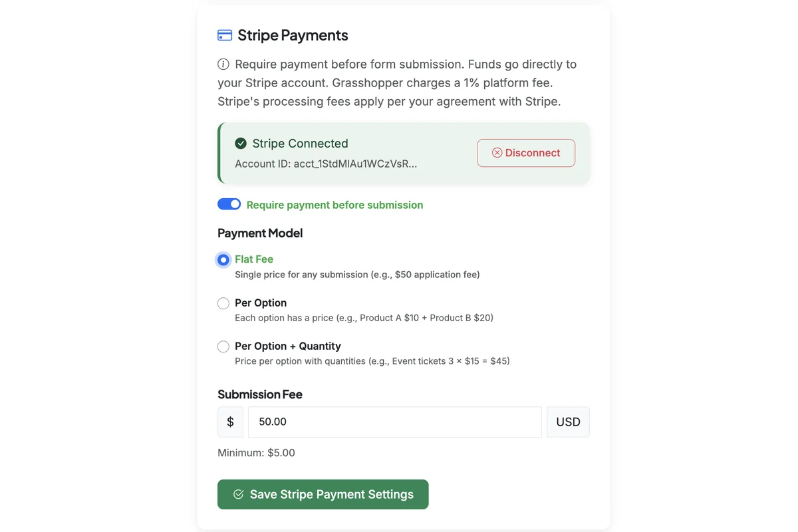Viewport: 798px width, 532px height.
Task: Click the green Require payment before submission label
Action: coord(334,204)
